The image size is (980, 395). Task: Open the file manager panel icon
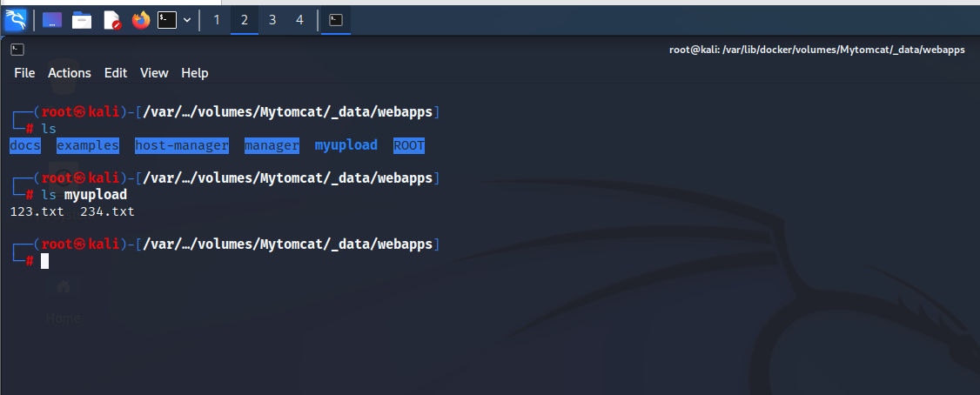click(82, 20)
